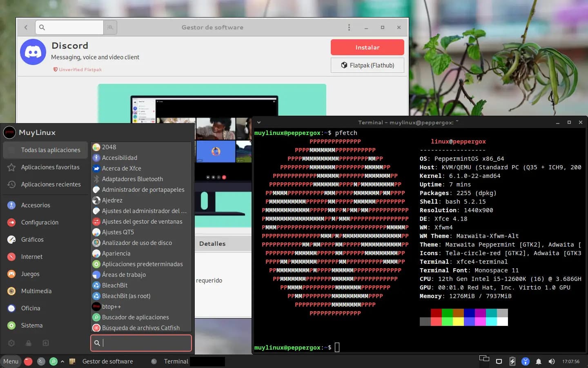This screenshot has width=588, height=368.
Task: Expand the terminal window menu arrow
Action: pos(258,122)
